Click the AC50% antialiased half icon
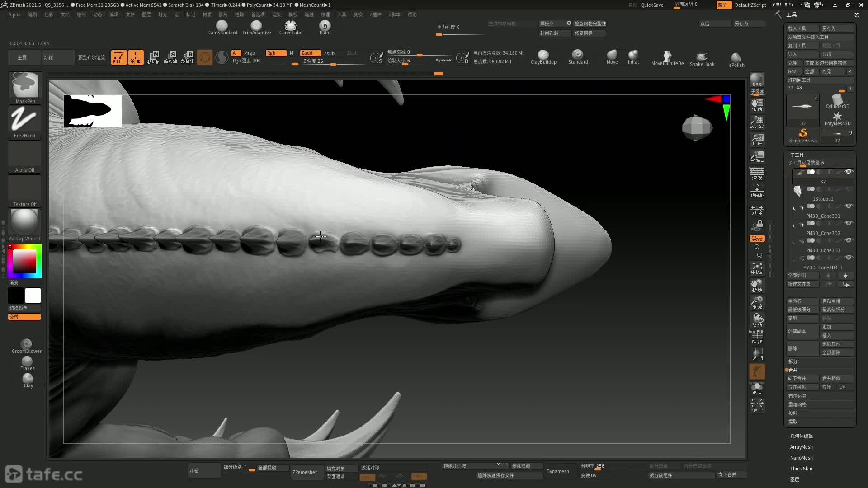This screenshot has height=488, width=868. (x=757, y=156)
